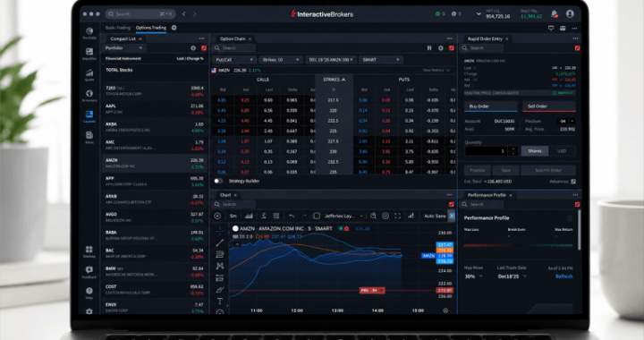The image size is (644, 340).
Task: Toggle chart layout checkbox square
Action: point(317,216)
